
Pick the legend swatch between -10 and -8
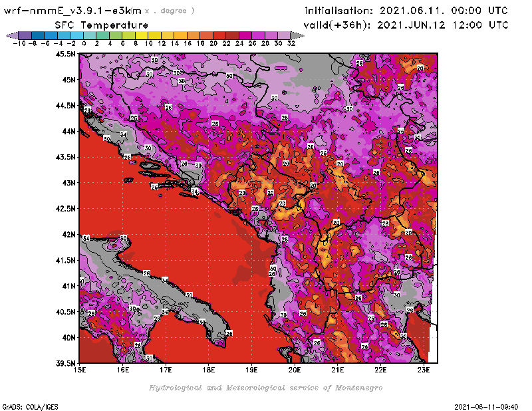(25, 35)
